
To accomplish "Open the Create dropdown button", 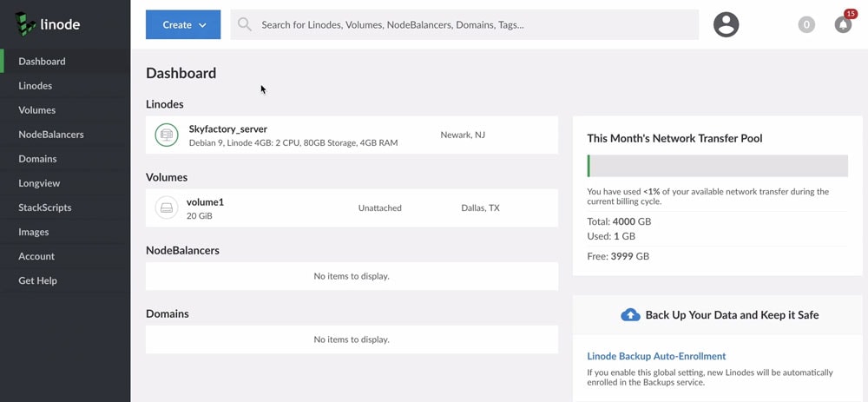I will (x=183, y=24).
